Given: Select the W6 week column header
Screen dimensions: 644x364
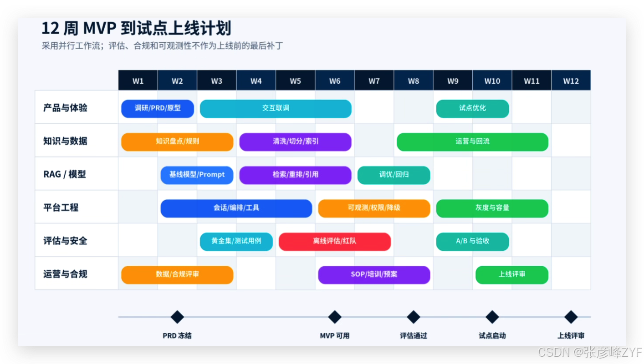Looking at the screenshot, I should pos(335,81).
